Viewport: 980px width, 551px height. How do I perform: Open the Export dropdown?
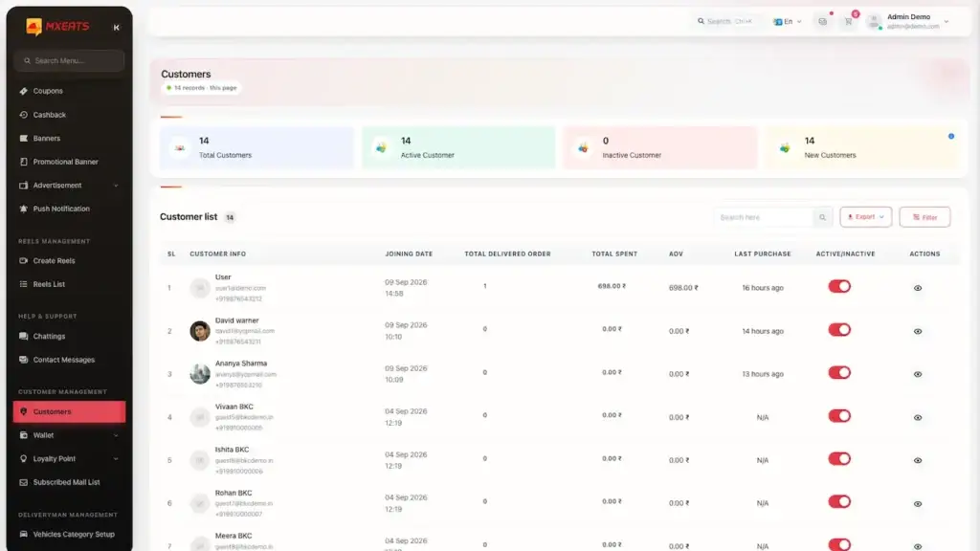[x=865, y=217]
